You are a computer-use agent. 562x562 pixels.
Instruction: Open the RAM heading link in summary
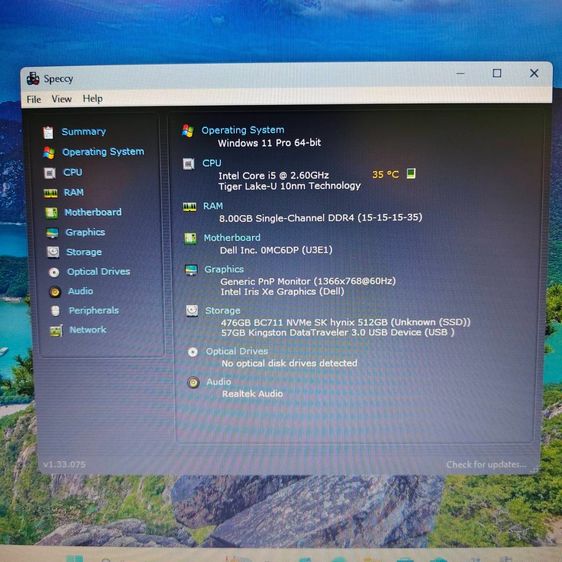click(213, 206)
